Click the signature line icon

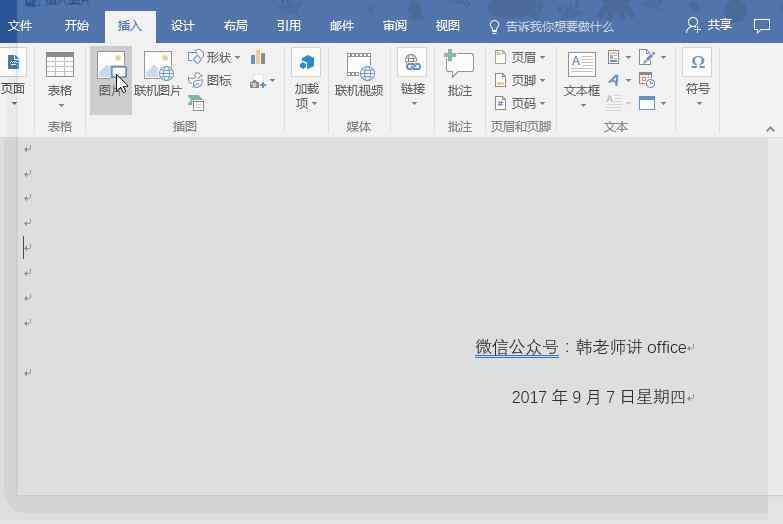click(x=647, y=57)
